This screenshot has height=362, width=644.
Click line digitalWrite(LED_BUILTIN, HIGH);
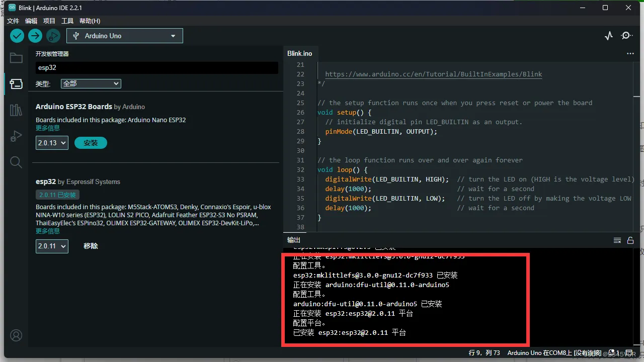tap(387, 179)
